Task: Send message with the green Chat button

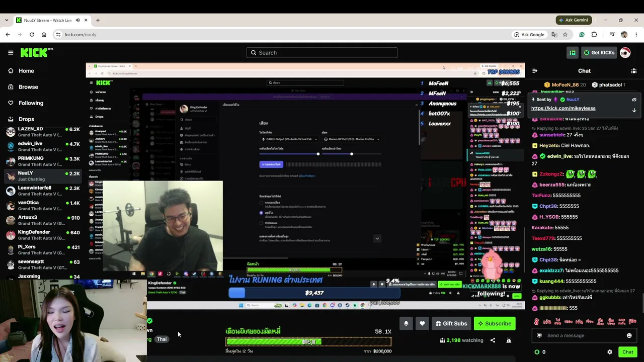Action: click(x=627, y=352)
